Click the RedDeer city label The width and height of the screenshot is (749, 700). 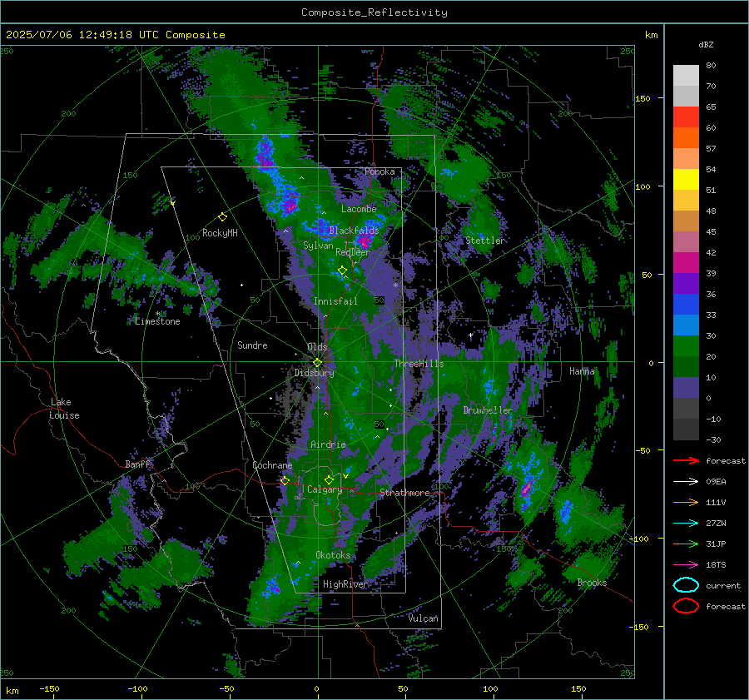point(353,252)
